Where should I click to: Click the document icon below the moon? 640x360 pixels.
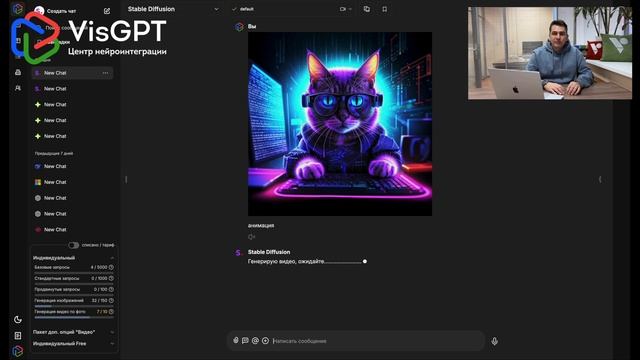pos(18,336)
